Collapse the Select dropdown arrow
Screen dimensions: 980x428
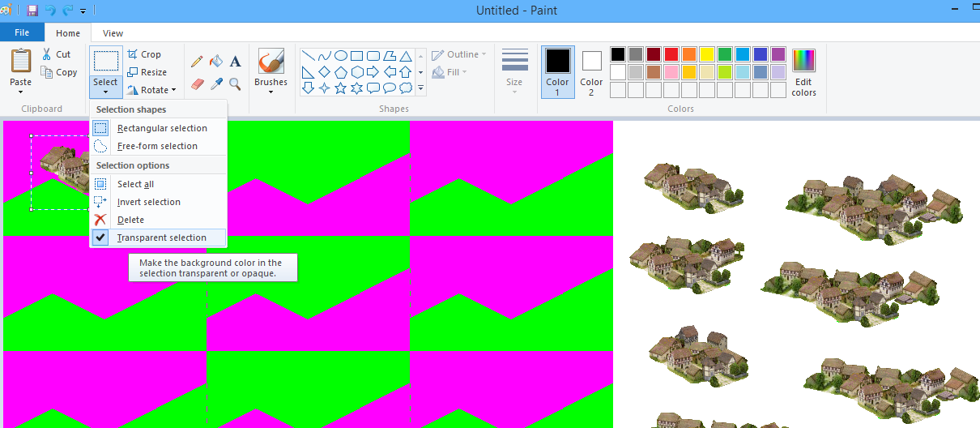pyautogui.click(x=105, y=92)
